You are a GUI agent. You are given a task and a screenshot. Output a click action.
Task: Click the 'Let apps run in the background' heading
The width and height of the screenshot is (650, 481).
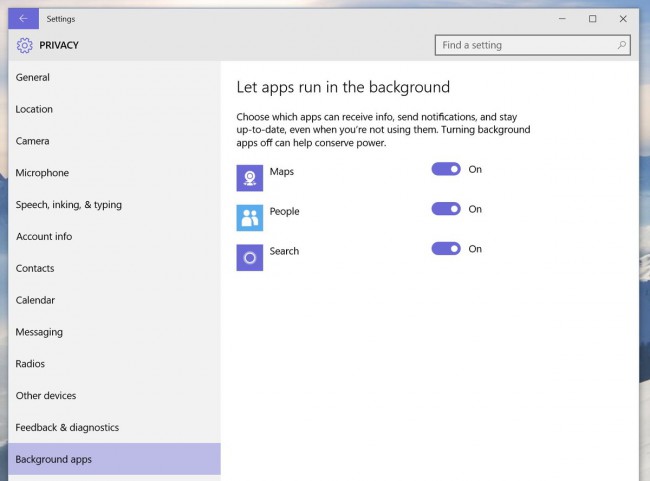coord(343,87)
